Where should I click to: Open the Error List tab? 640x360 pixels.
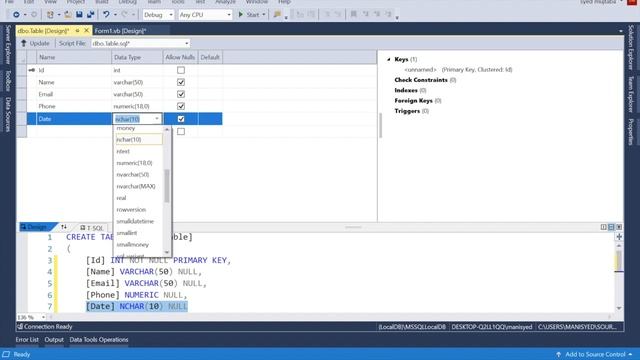pos(27,340)
